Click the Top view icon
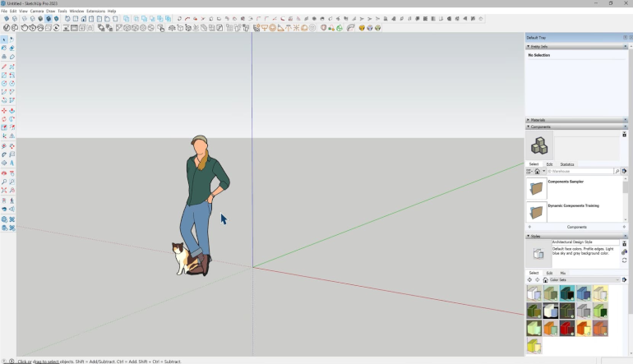Viewport: 633px width, 364px height. coord(76,19)
